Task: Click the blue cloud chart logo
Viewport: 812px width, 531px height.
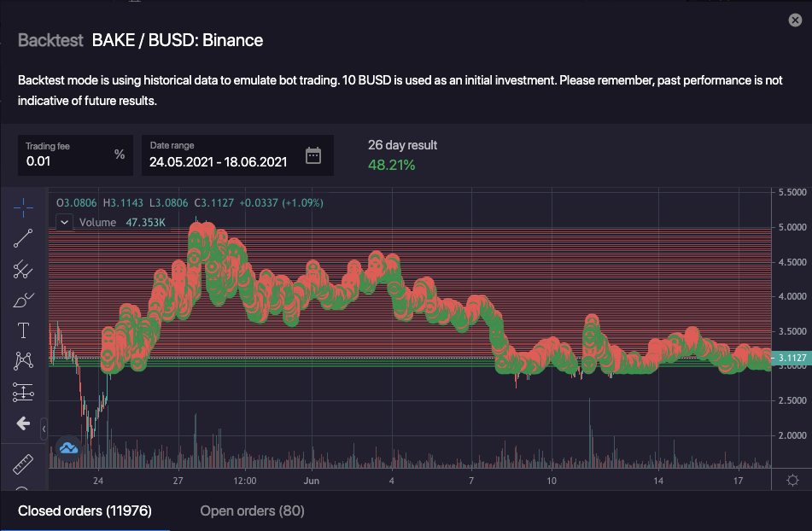Action: click(68, 446)
